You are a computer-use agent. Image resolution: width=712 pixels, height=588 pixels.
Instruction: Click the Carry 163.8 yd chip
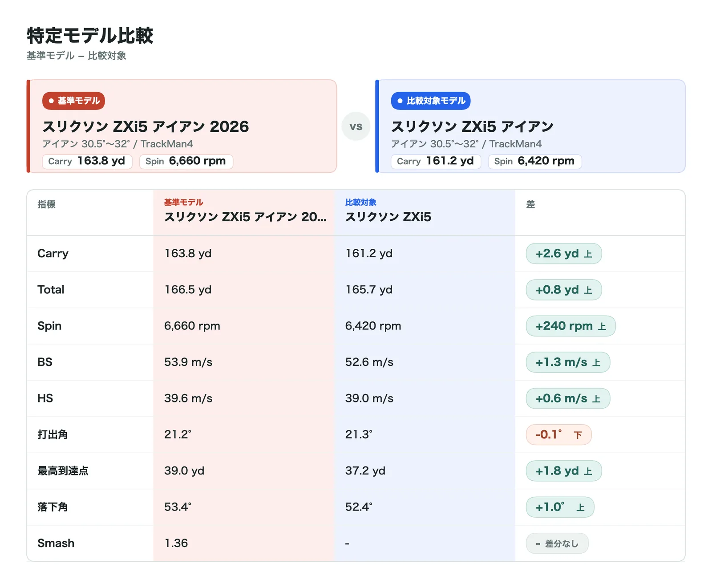87,161
